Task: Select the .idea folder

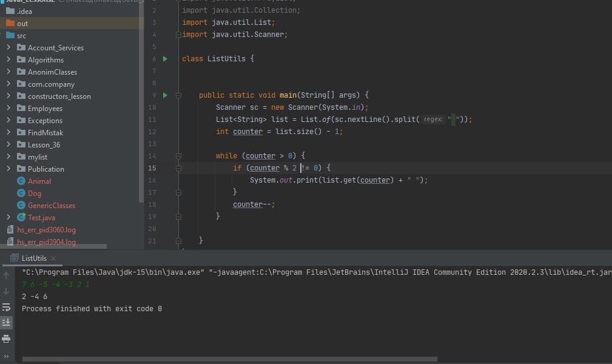Action: pyautogui.click(x=24, y=12)
